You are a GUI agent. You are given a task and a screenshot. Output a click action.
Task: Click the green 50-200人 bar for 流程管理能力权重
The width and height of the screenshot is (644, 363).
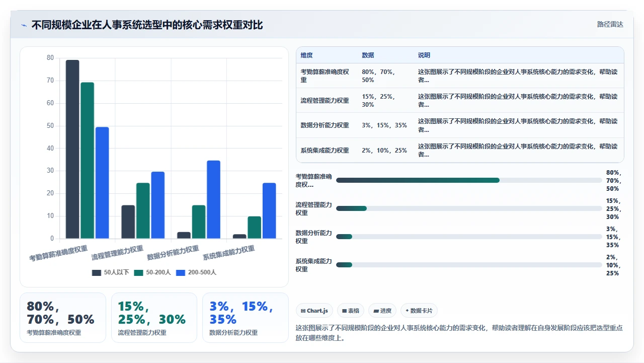tap(143, 210)
